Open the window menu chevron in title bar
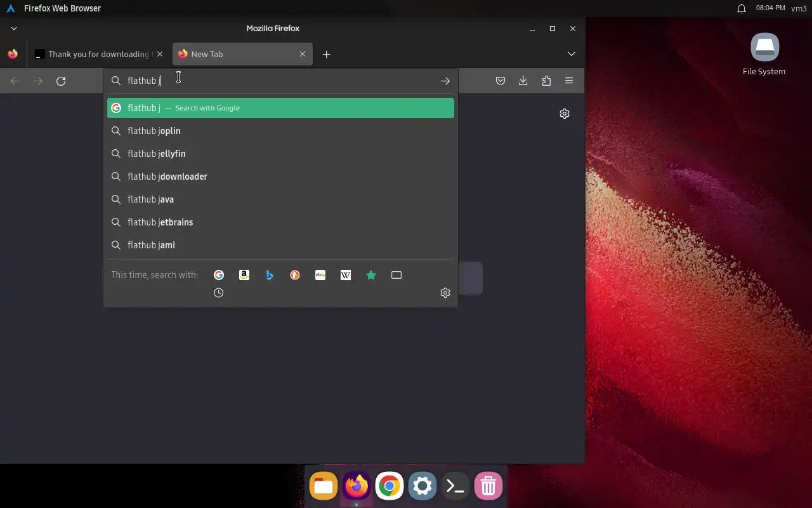 click(x=14, y=29)
